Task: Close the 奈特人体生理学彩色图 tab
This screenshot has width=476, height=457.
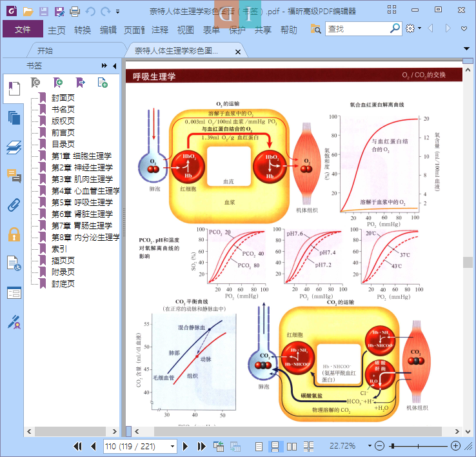Action: click(x=238, y=52)
